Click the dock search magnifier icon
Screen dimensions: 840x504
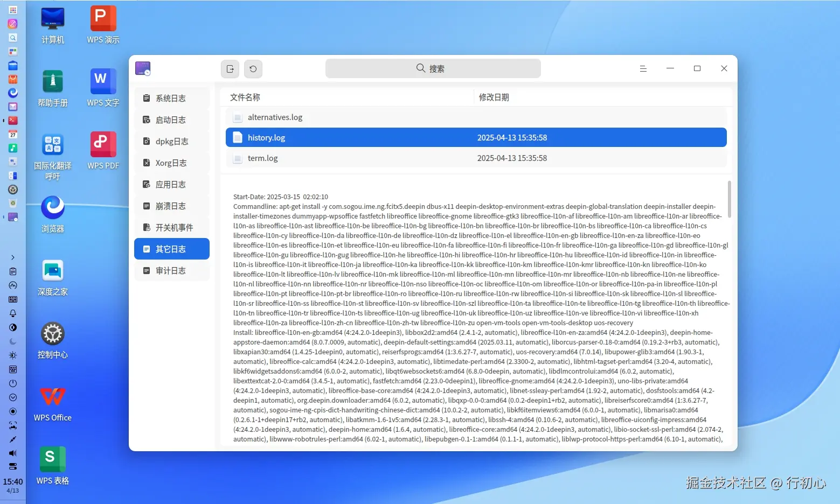(x=13, y=38)
